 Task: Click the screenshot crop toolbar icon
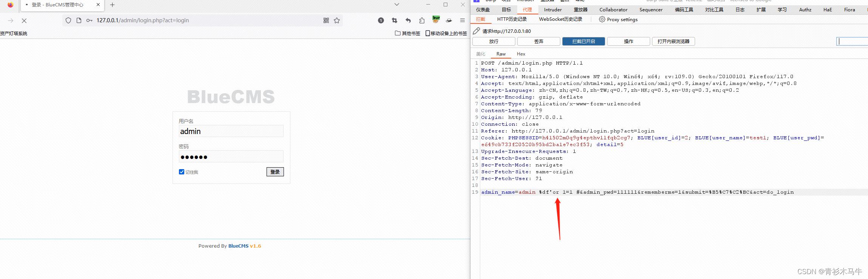tap(395, 20)
